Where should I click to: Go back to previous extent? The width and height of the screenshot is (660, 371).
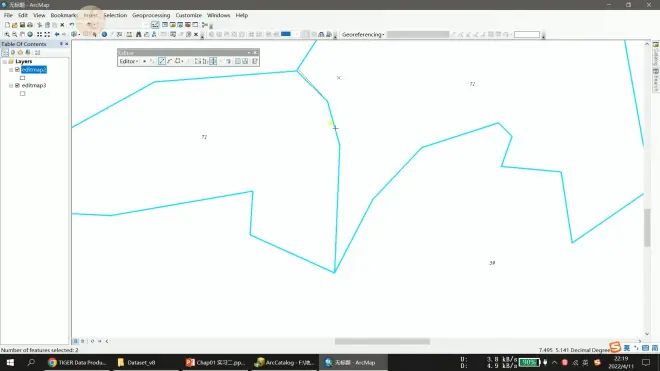57,35
